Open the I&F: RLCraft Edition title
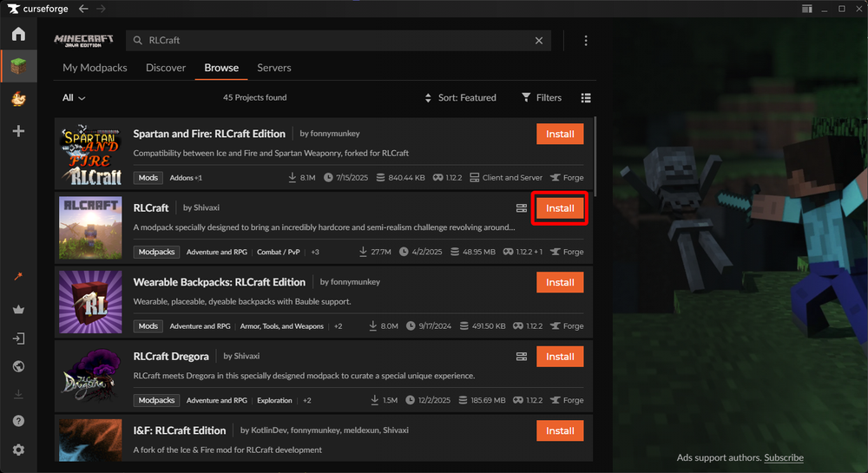868x473 pixels. pyautogui.click(x=180, y=430)
